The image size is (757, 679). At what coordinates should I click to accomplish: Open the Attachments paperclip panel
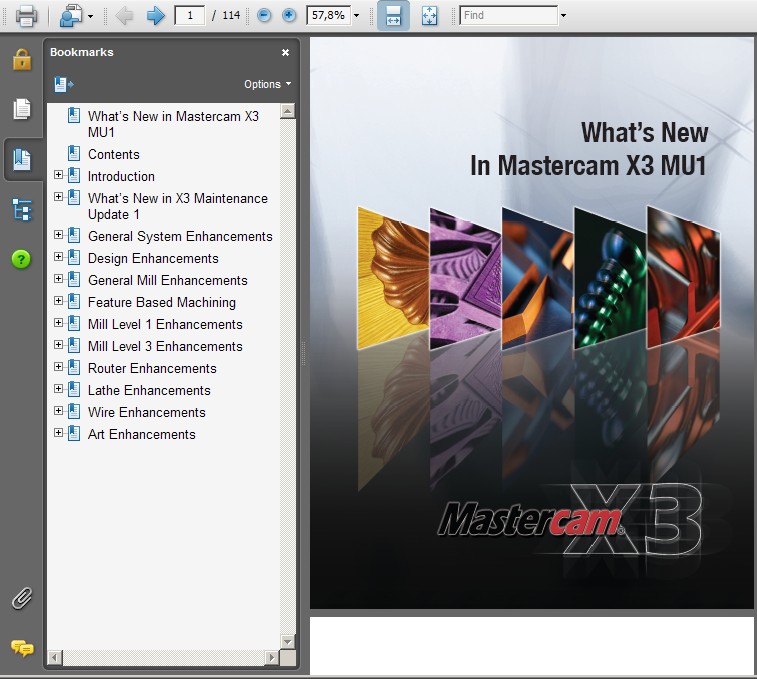[x=22, y=598]
